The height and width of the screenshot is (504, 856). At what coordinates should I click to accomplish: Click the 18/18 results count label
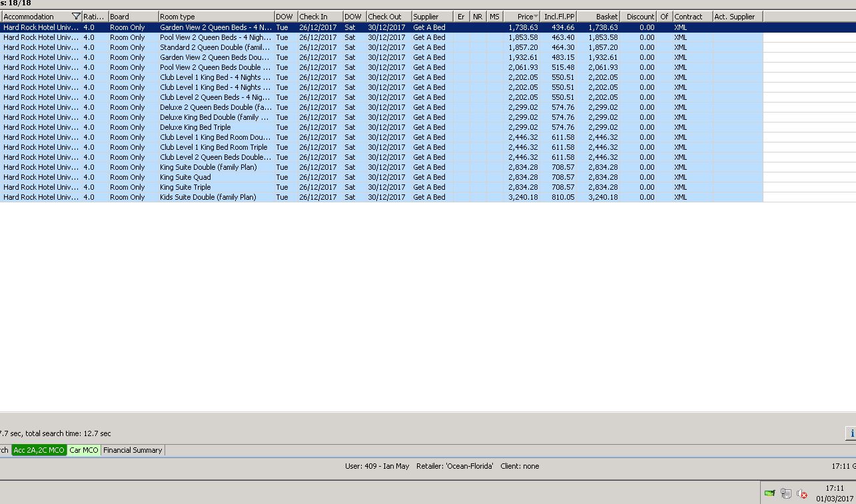coord(19,3)
